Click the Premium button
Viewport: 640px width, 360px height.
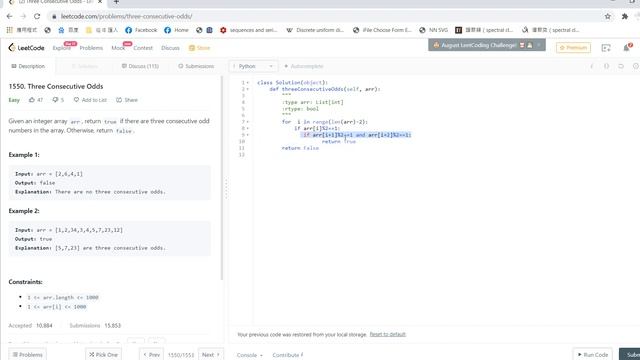click(573, 48)
